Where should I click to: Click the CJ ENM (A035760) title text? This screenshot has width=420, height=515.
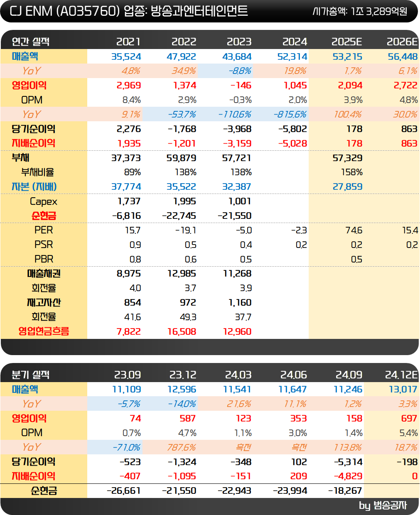(x=64, y=11)
